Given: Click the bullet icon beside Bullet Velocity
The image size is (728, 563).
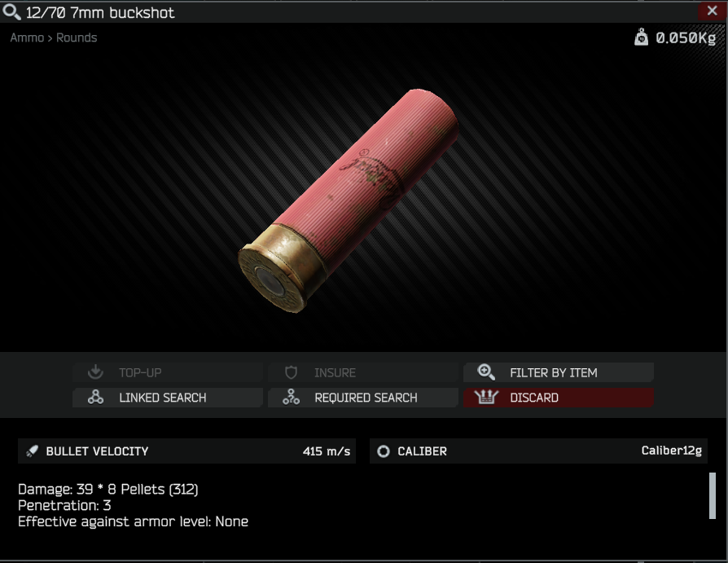Looking at the screenshot, I should pyautogui.click(x=32, y=451).
